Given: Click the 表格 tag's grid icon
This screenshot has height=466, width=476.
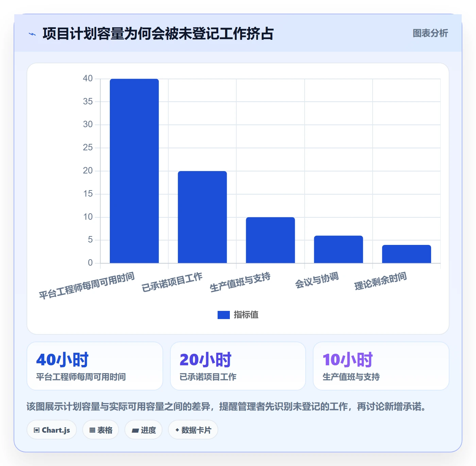Looking at the screenshot, I should 92,430.
